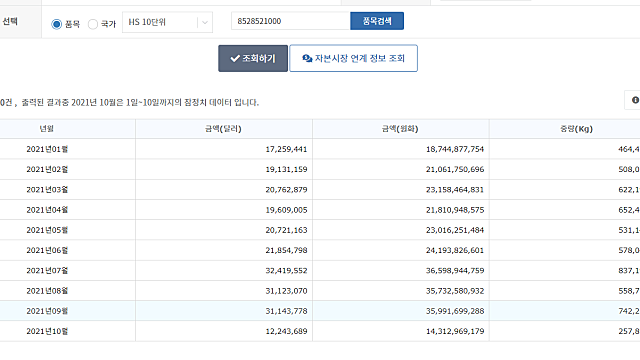Select row 2021년06월

[320, 250]
